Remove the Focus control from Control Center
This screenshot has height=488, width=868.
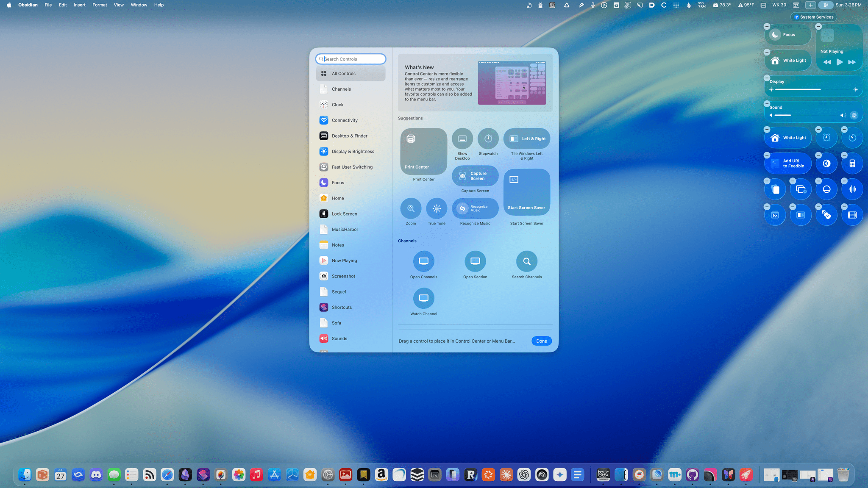point(767,26)
